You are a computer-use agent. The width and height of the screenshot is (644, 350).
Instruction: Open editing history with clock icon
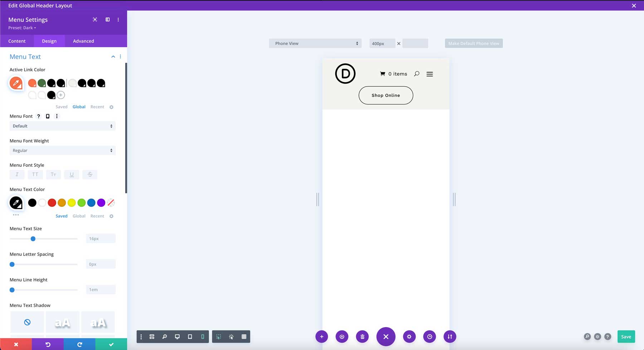[429, 336]
